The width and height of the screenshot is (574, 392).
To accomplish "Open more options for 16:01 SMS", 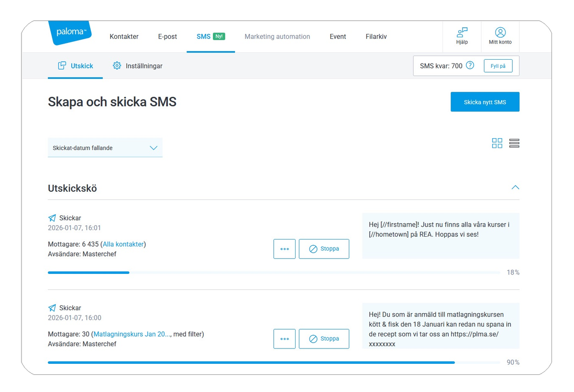I will click(285, 249).
